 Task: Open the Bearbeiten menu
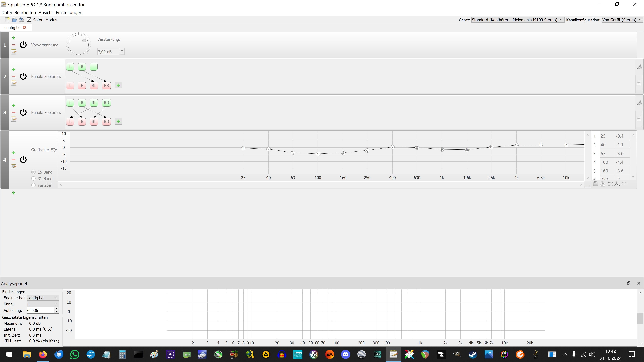click(25, 13)
